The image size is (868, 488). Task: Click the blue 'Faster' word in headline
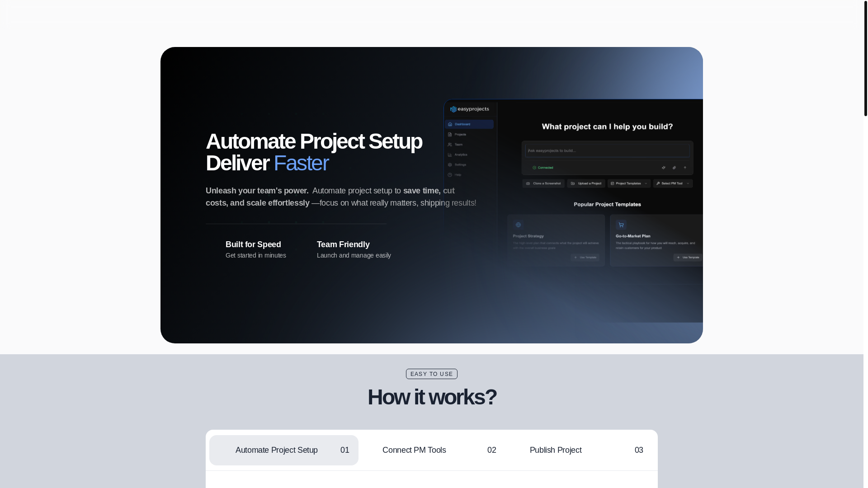click(x=301, y=163)
